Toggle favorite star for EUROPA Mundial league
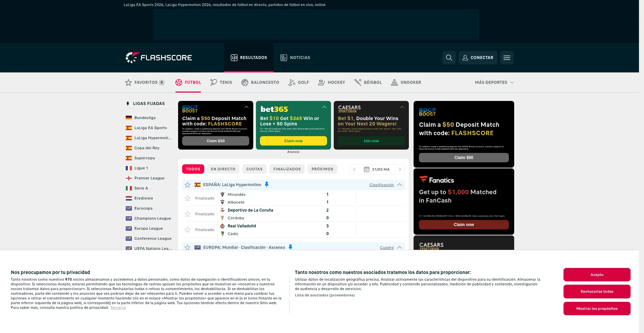This screenshot has width=644, height=333. pos(187,247)
